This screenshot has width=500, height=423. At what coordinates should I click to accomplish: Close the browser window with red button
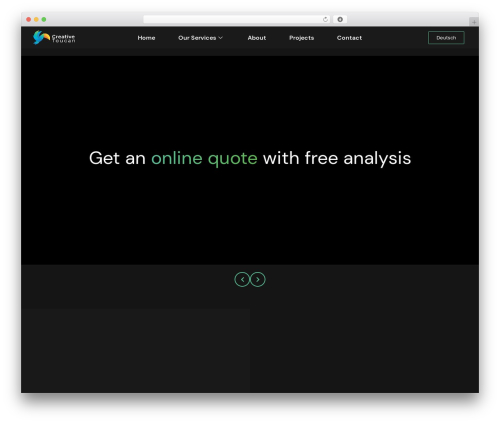29,19
